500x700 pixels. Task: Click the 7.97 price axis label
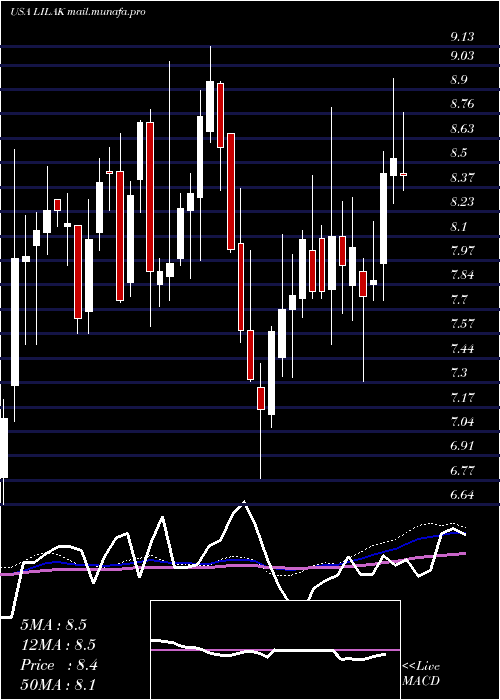tap(462, 250)
